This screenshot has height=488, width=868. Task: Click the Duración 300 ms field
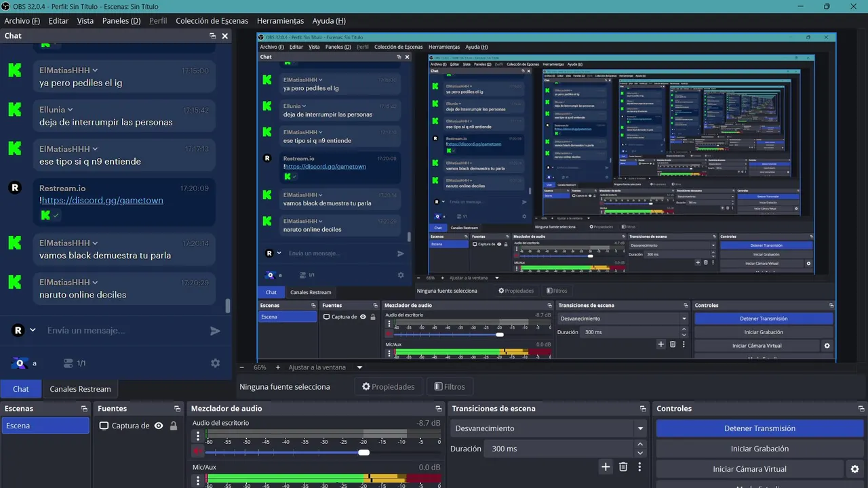click(560, 449)
